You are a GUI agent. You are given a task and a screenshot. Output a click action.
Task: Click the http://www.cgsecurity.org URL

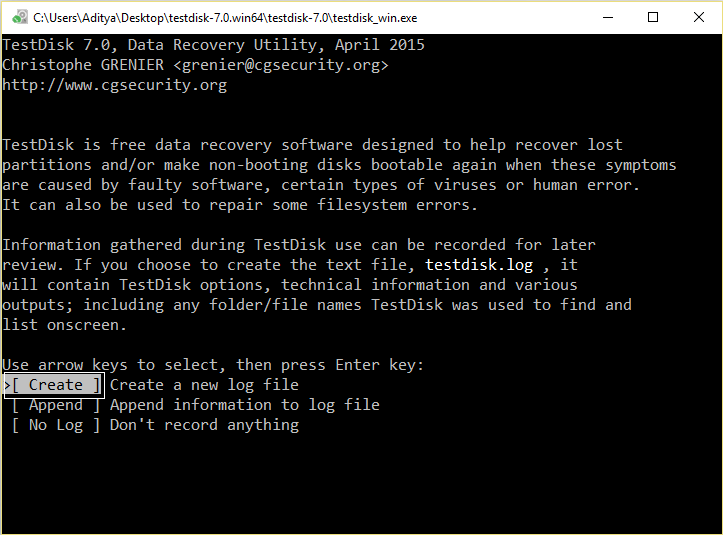(x=114, y=85)
